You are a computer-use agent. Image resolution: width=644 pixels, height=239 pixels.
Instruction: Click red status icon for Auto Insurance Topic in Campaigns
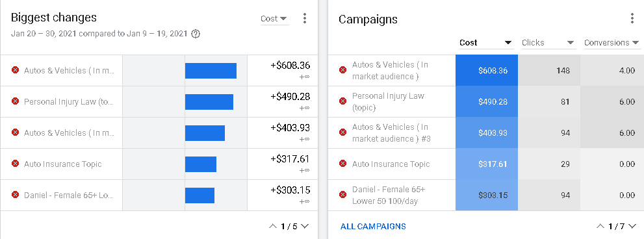point(342,164)
